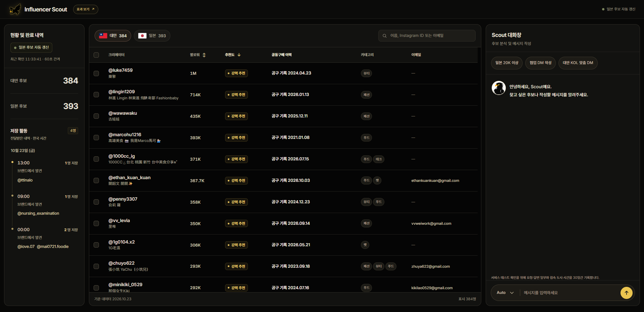
Task: Open creator @vv_levia
Action: point(119,220)
